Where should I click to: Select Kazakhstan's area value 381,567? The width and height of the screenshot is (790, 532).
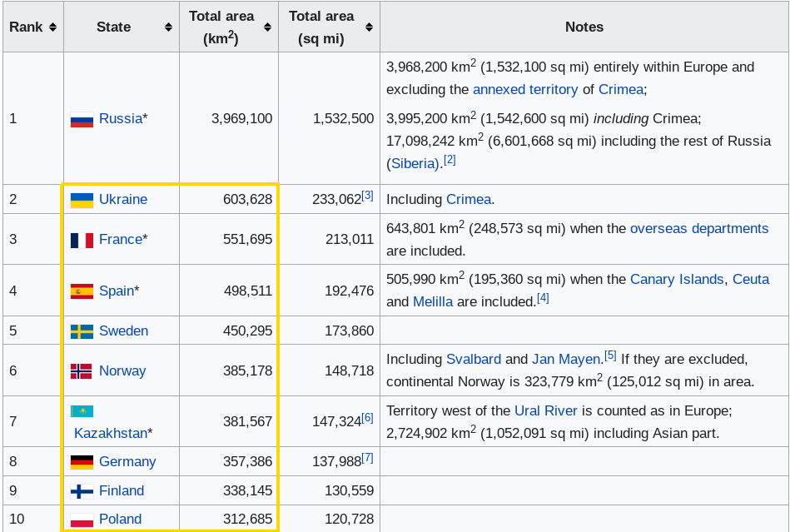click(247, 421)
